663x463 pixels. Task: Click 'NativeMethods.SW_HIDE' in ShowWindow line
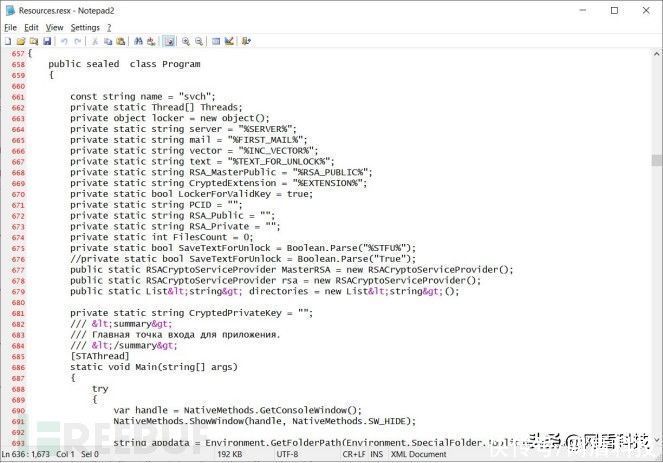pyautogui.click(x=351, y=421)
